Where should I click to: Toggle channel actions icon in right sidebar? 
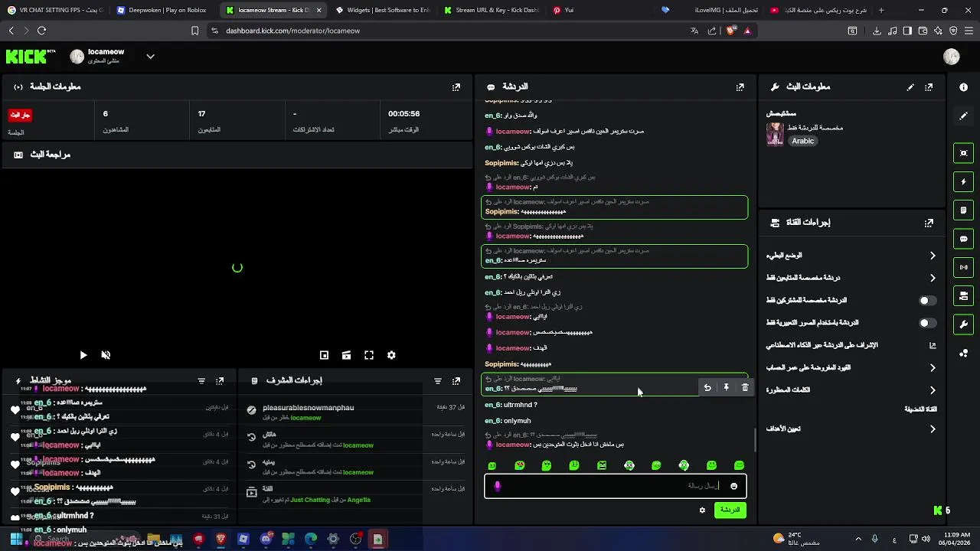click(x=963, y=295)
